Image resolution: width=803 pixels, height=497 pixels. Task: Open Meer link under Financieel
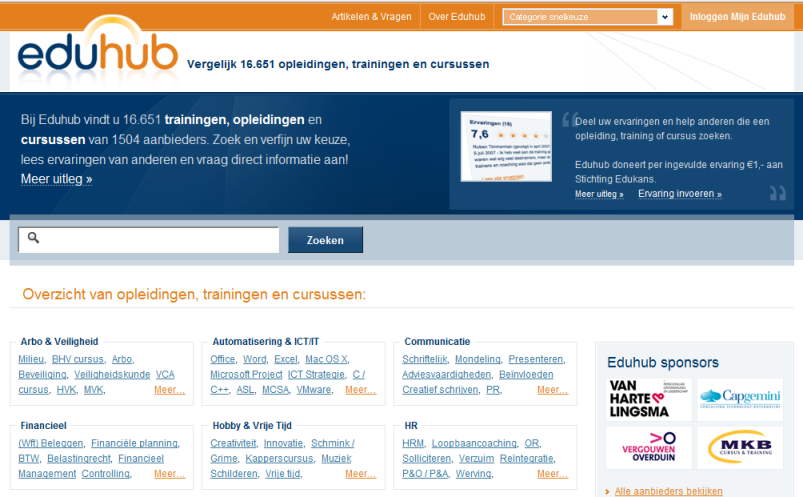(x=170, y=474)
